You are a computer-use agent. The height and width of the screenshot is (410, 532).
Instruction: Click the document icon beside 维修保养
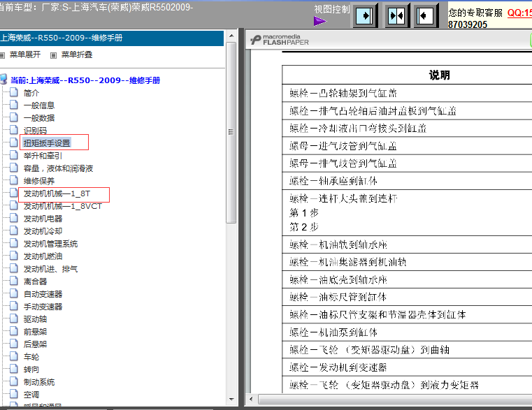(x=14, y=180)
